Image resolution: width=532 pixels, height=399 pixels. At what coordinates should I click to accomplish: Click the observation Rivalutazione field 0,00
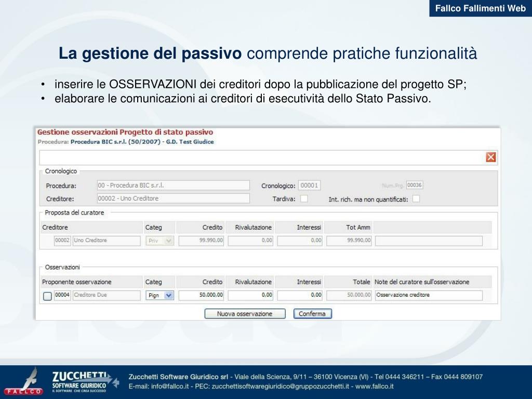[250, 295]
